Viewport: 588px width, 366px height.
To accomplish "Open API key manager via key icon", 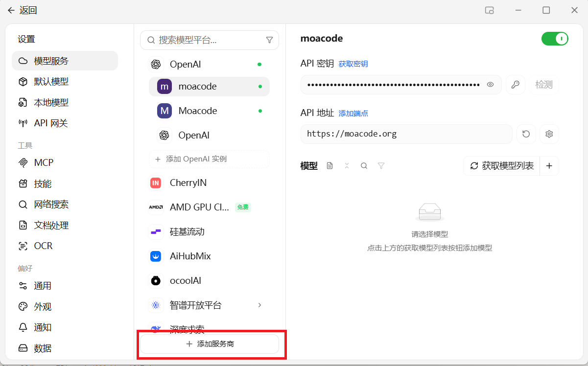I will pos(516,85).
